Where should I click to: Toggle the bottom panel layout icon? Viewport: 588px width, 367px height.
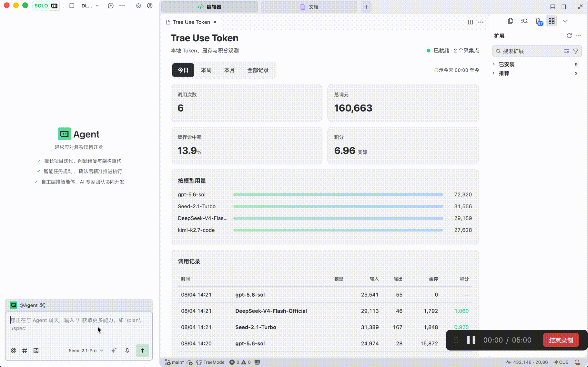(553, 7)
